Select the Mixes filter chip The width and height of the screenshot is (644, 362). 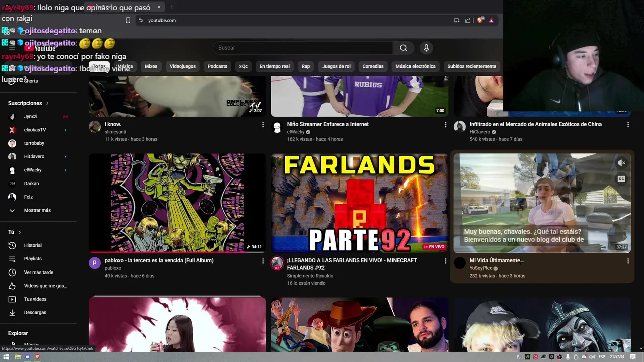coord(151,66)
